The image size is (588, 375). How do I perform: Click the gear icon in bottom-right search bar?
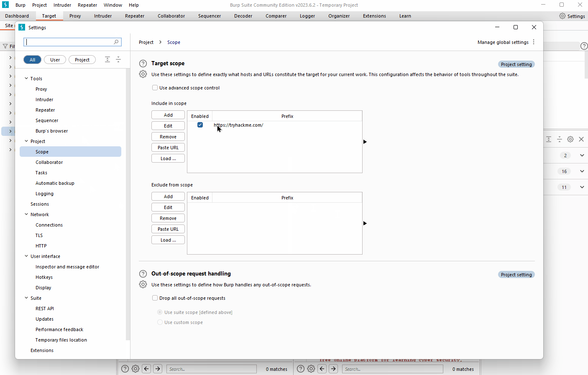[x=311, y=369]
